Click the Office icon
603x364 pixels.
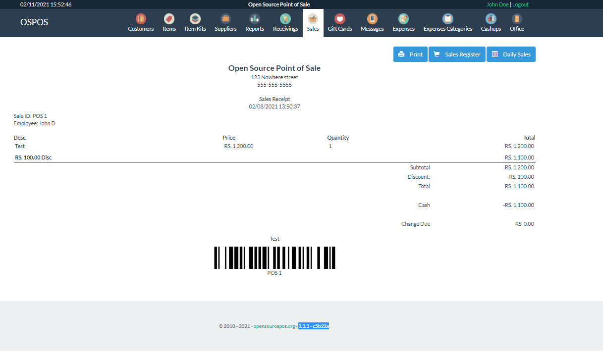pos(516,21)
